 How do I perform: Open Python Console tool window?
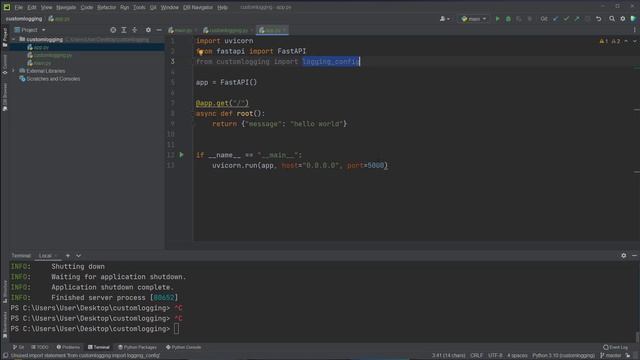tap(183, 347)
